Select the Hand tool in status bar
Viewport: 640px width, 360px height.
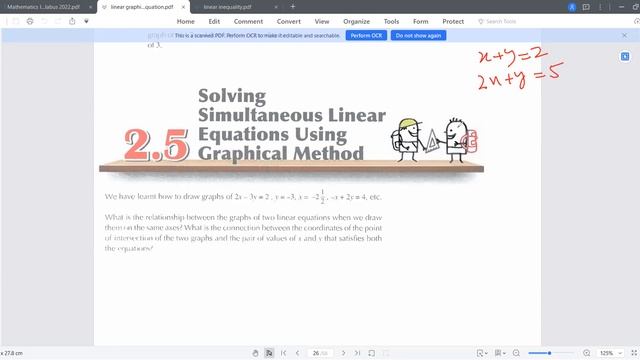click(x=255, y=353)
